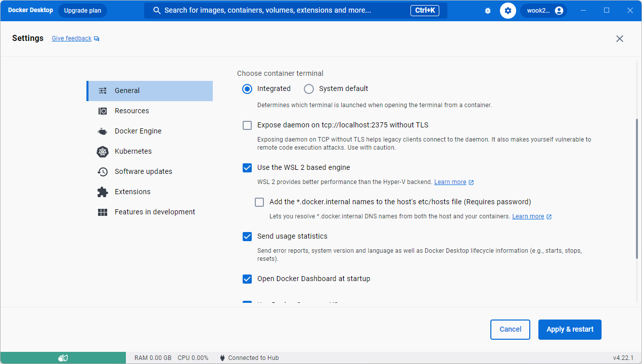Click Apply & restart button

click(570, 330)
